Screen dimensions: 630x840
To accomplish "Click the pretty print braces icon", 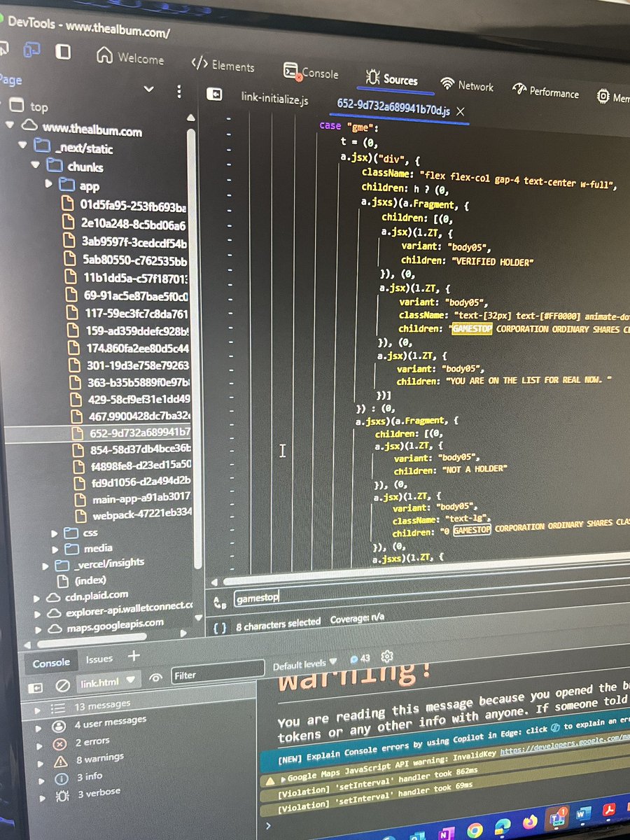I will 220,627.
